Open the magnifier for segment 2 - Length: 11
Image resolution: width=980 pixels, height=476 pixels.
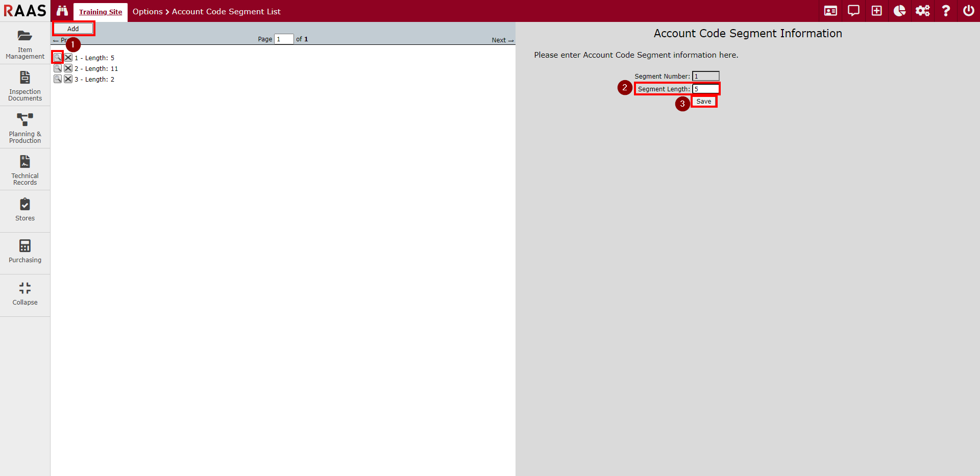57,68
